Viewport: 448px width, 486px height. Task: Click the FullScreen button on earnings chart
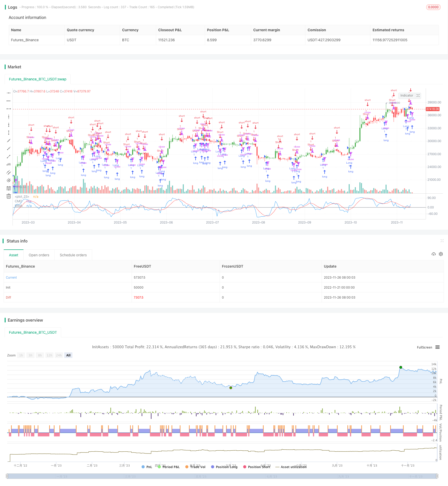(x=424, y=347)
